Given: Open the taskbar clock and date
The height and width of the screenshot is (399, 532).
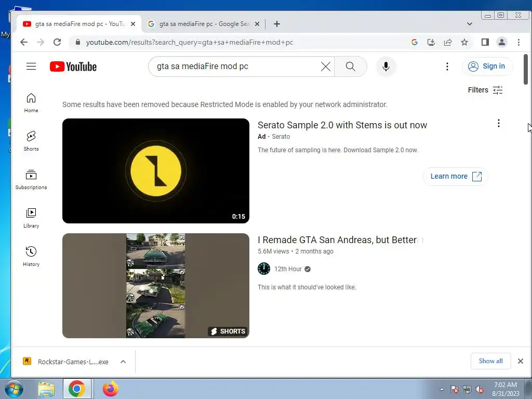Looking at the screenshot, I should (506, 389).
